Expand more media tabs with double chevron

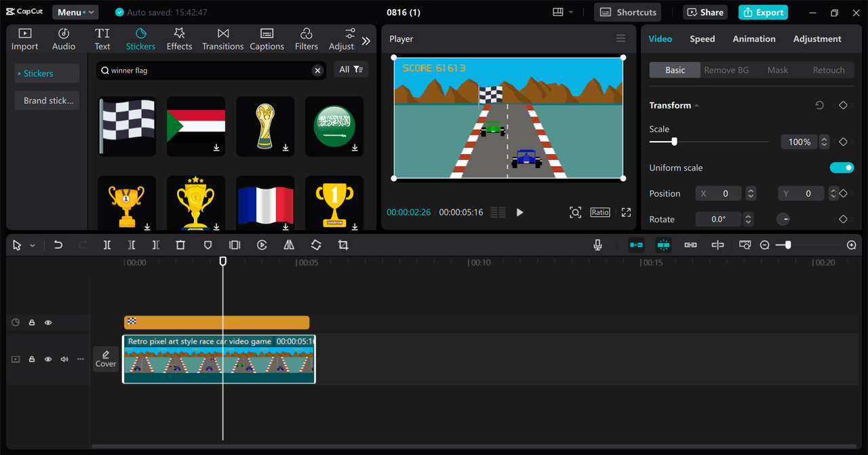pyautogui.click(x=366, y=41)
